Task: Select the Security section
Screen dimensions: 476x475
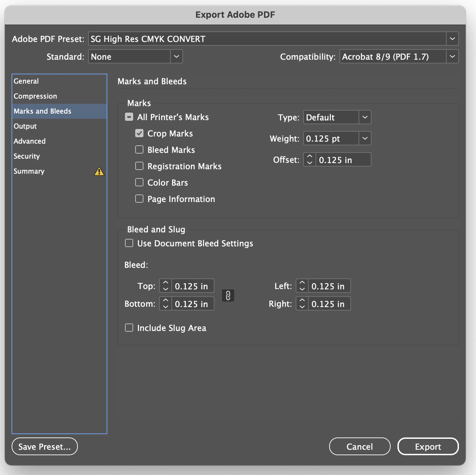Action: click(x=59, y=156)
